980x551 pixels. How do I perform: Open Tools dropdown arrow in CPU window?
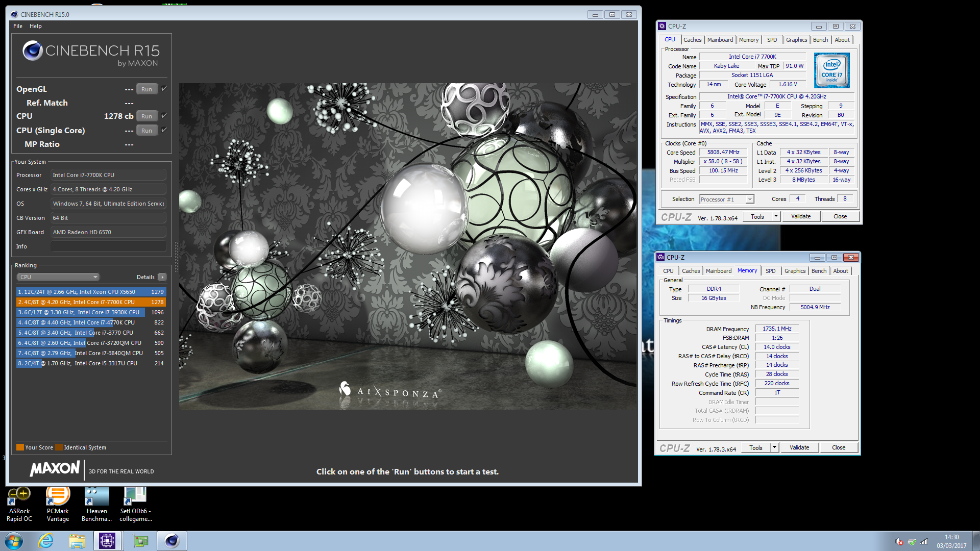click(x=776, y=216)
